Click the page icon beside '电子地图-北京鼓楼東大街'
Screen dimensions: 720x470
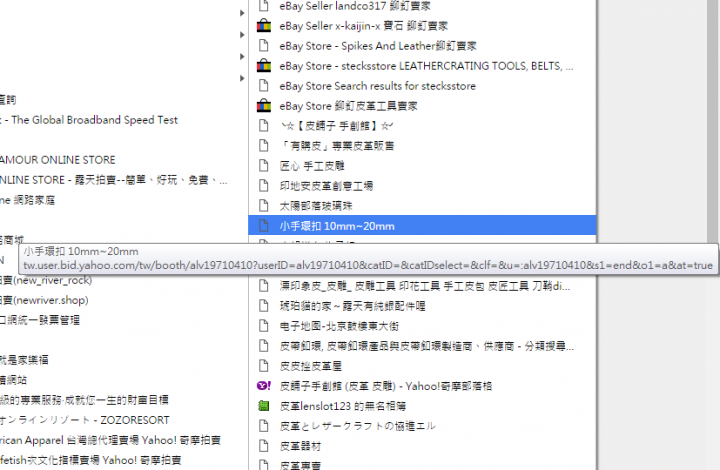[264, 326]
